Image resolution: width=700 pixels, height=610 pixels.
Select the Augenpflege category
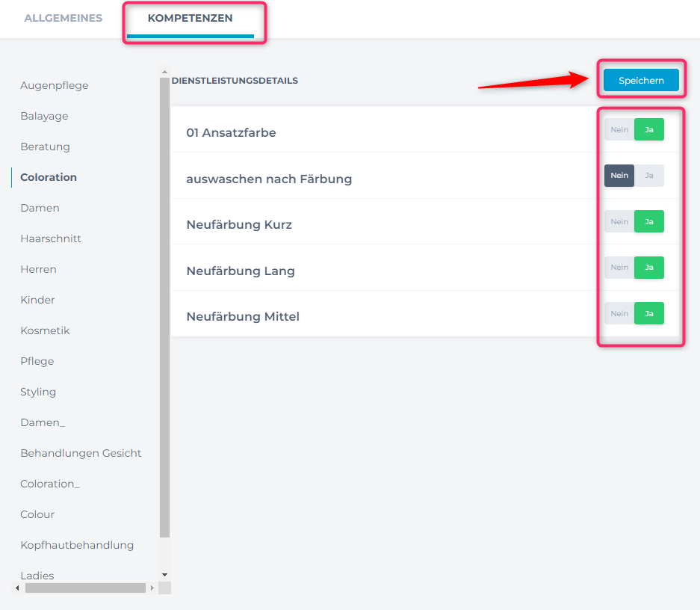pyautogui.click(x=55, y=85)
